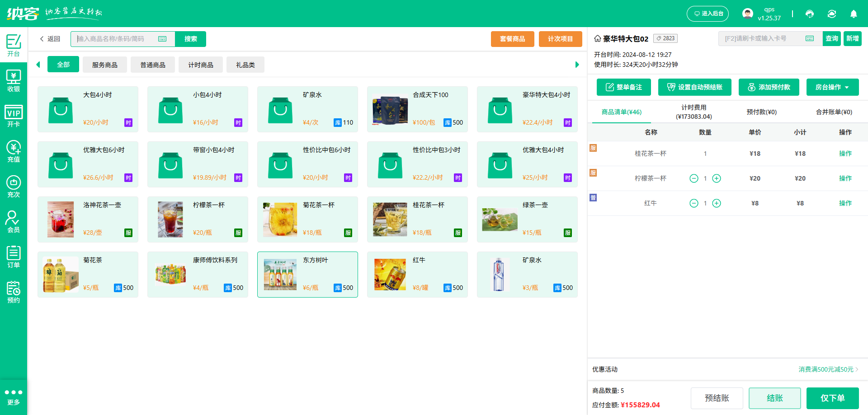The height and width of the screenshot is (415, 868).
Task: Click the 套餐商品 button
Action: click(512, 39)
